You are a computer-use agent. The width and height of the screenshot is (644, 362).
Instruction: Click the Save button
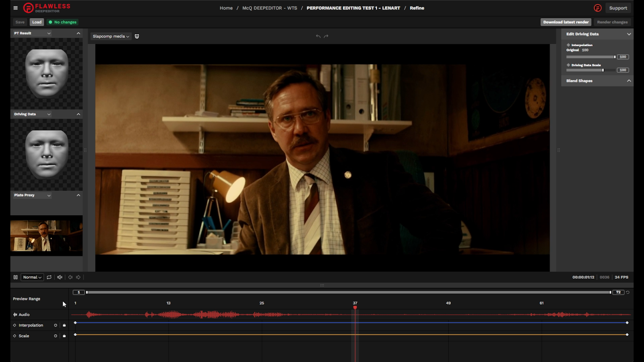coord(20,22)
